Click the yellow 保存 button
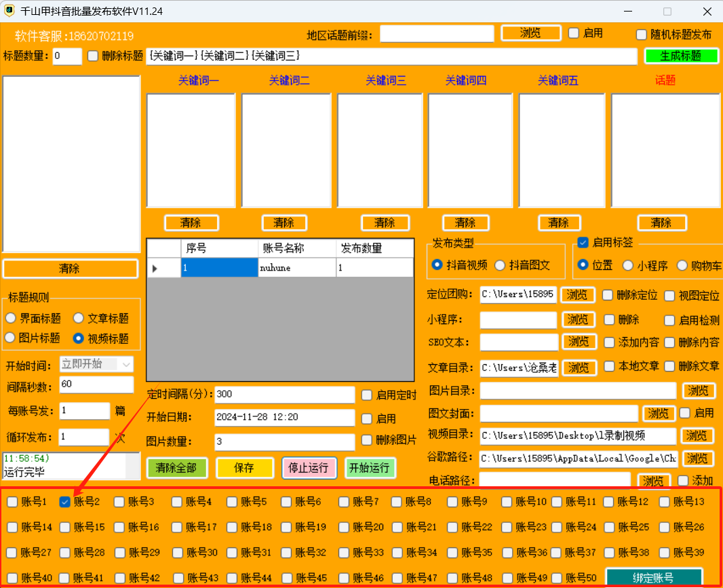The height and width of the screenshot is (588, 723). click(x=244, y=468)
